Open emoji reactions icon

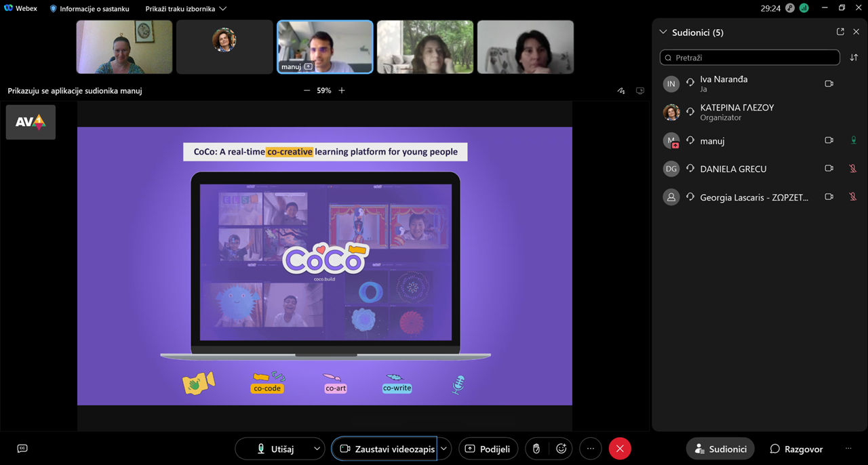click(561, 449)
